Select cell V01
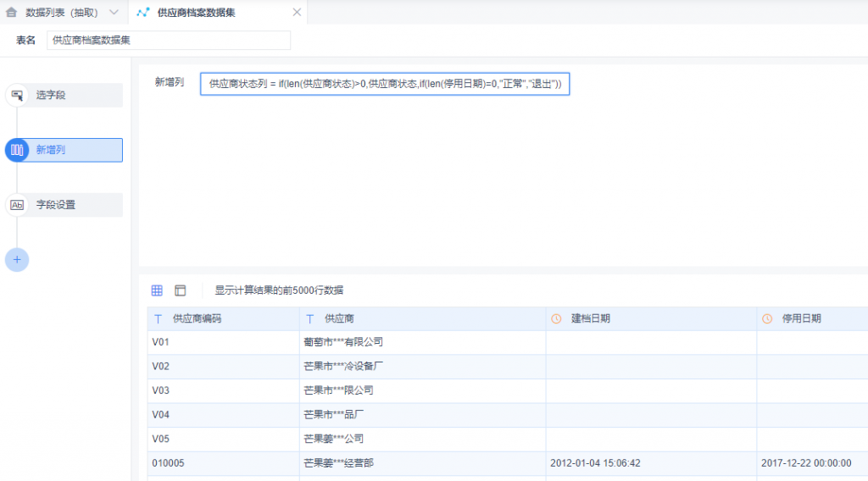 pyautogui.click(x=223, y=342)
